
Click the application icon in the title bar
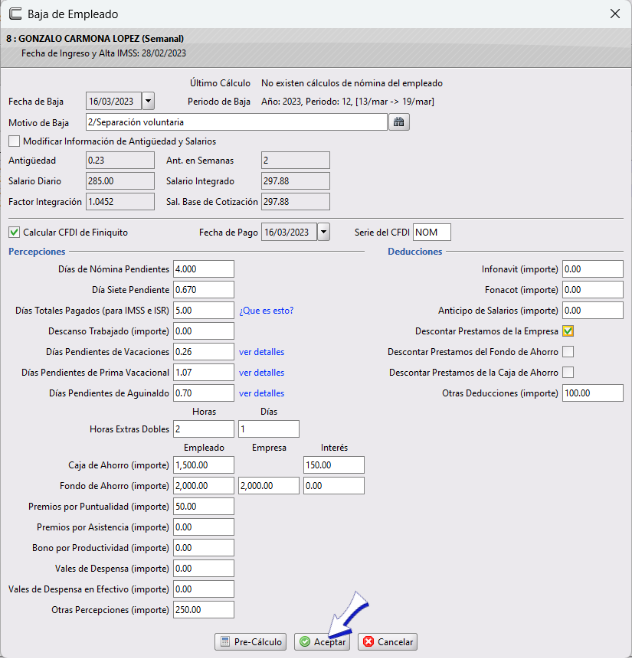16,14
